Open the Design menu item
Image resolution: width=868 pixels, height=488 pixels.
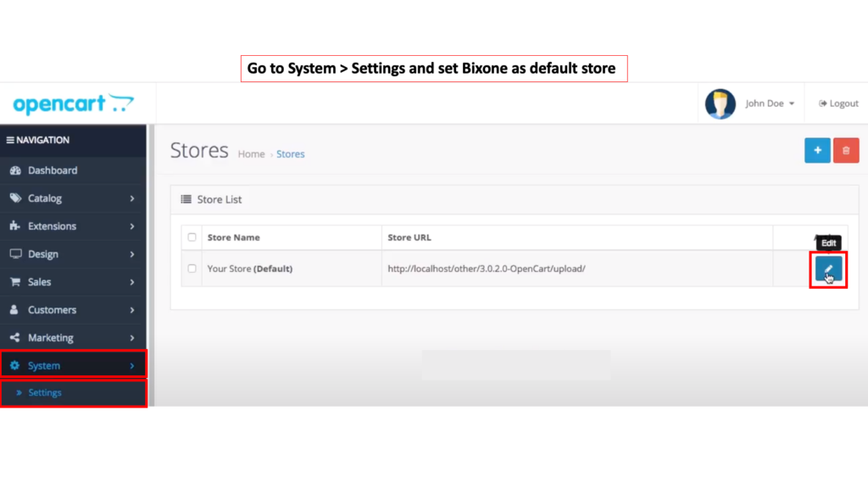pyautogui.click(x=73, y=254)
